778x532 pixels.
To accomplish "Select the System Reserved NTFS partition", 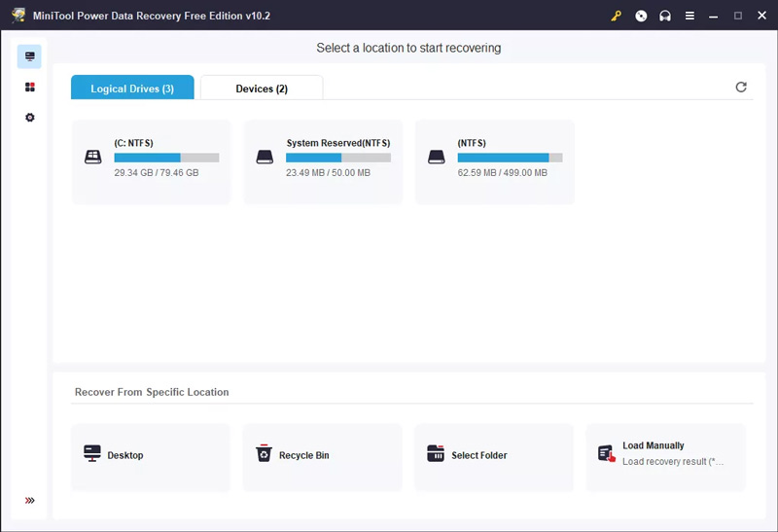I will pyautogui.click(x=323, y=161).
